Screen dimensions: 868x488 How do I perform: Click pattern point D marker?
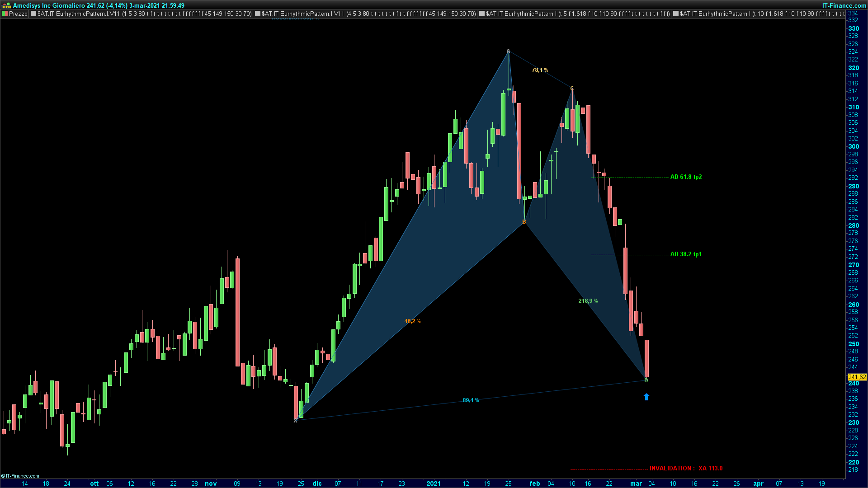[x=646, y=380]
